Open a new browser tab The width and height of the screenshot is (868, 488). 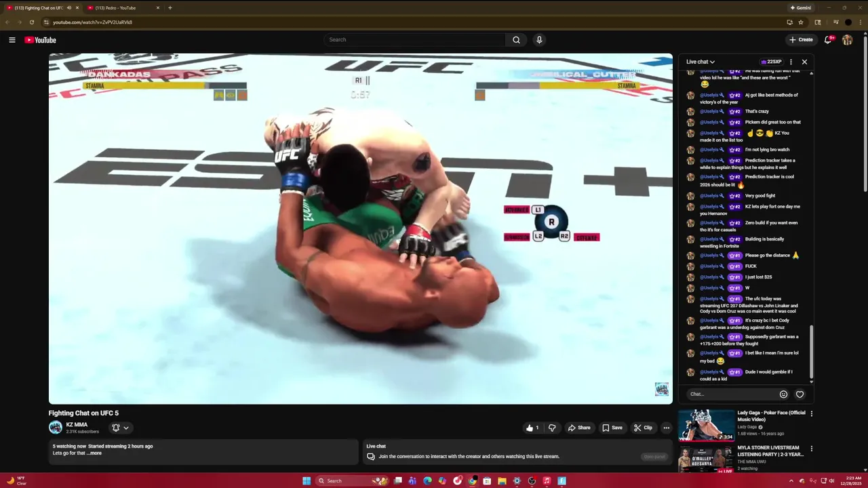coord(170,7)
